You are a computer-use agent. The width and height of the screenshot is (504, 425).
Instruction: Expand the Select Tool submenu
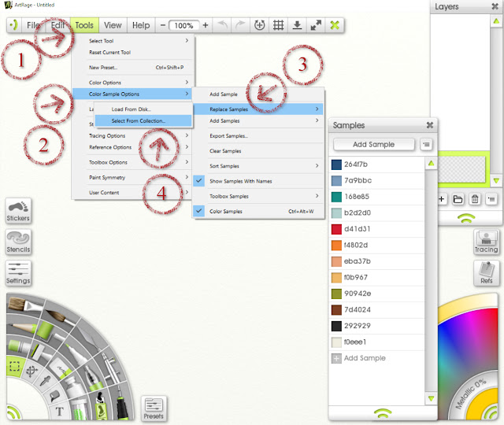coord(132,41)
